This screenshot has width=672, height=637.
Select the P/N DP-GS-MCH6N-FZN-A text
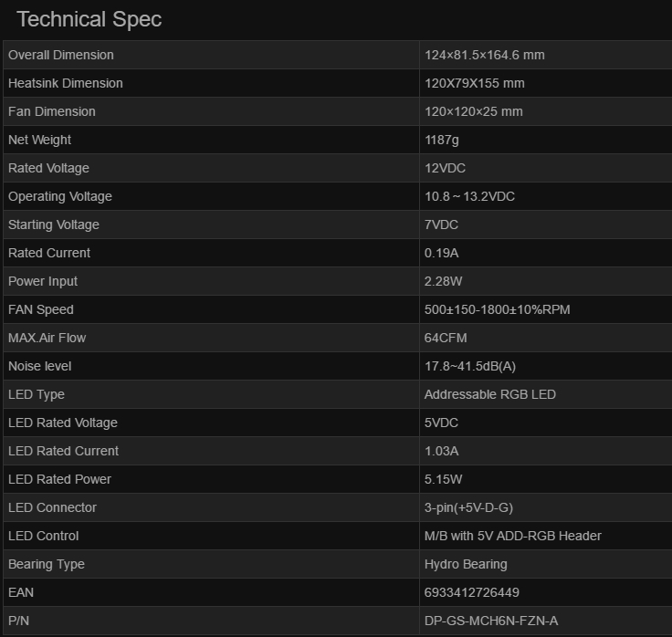click(490, 621)
